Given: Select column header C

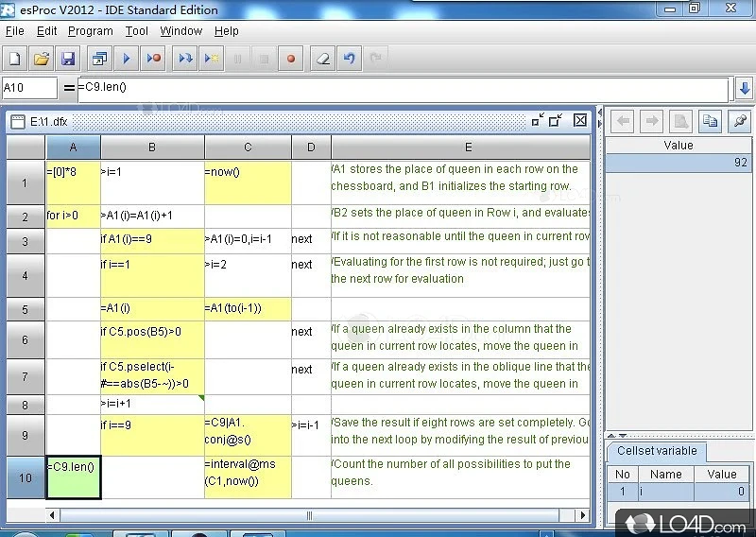Looking at the screenshot, I should pyautogui.click(x=248, y=147).
